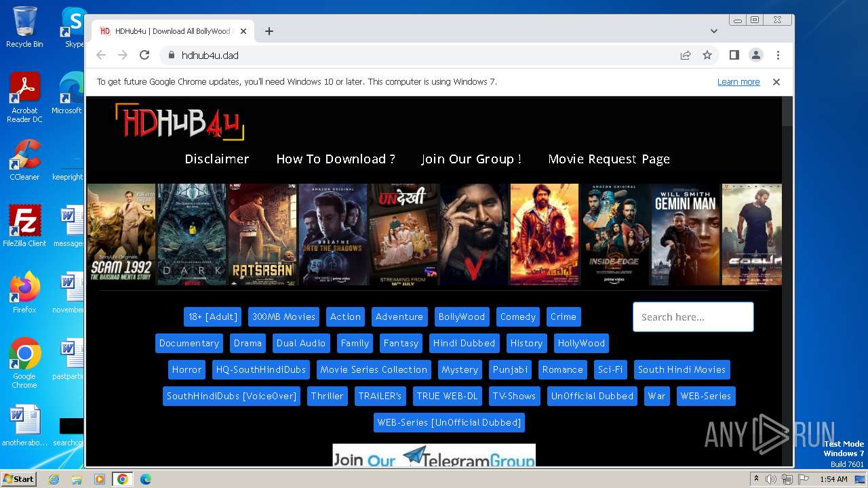
Task: Select the HollyWood category
Action: point(581,343)
